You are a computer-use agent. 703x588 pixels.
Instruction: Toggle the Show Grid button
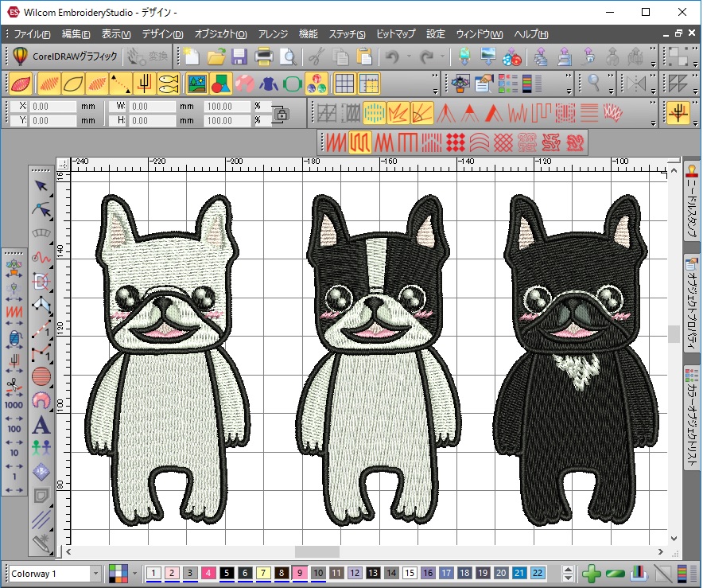344,83
